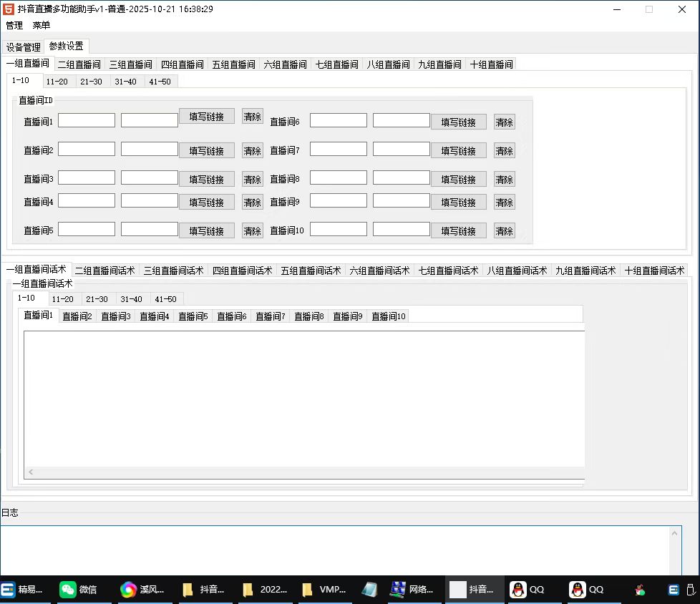
Task: Open WeChat from the taskbar
Action: coord(78,590)
